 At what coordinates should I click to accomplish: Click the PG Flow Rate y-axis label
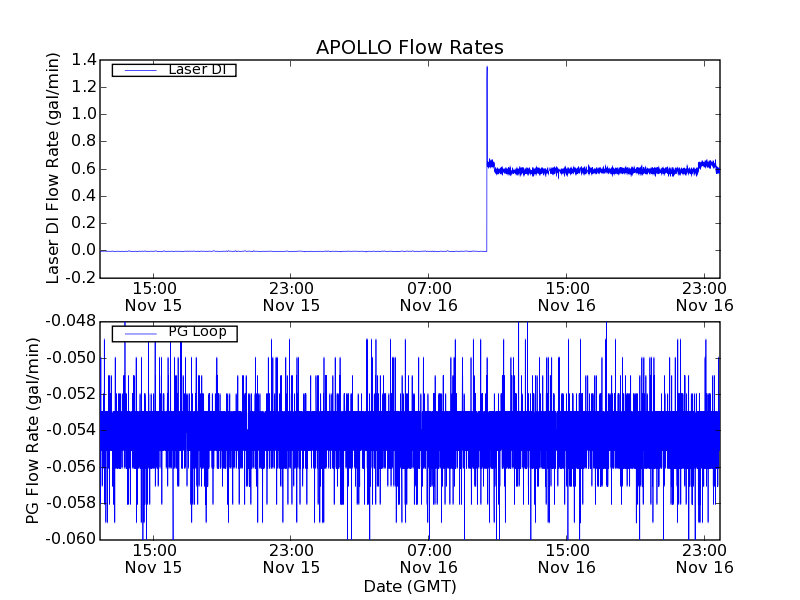[33, 430]
